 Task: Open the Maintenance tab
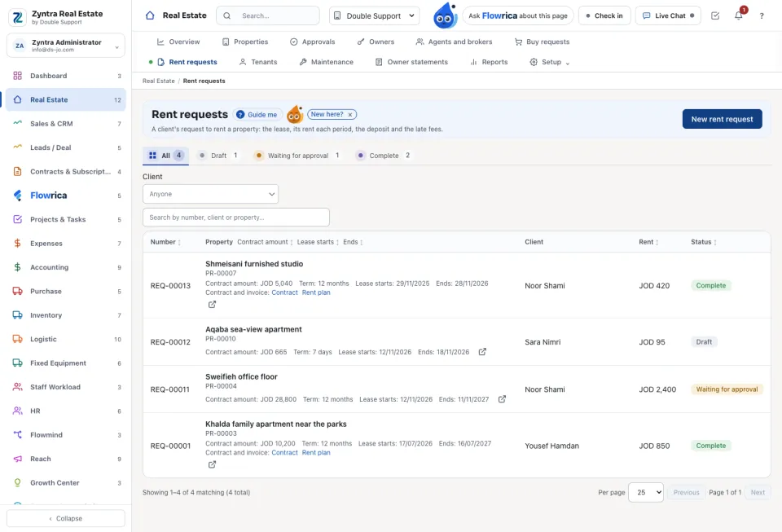[326, 62]
